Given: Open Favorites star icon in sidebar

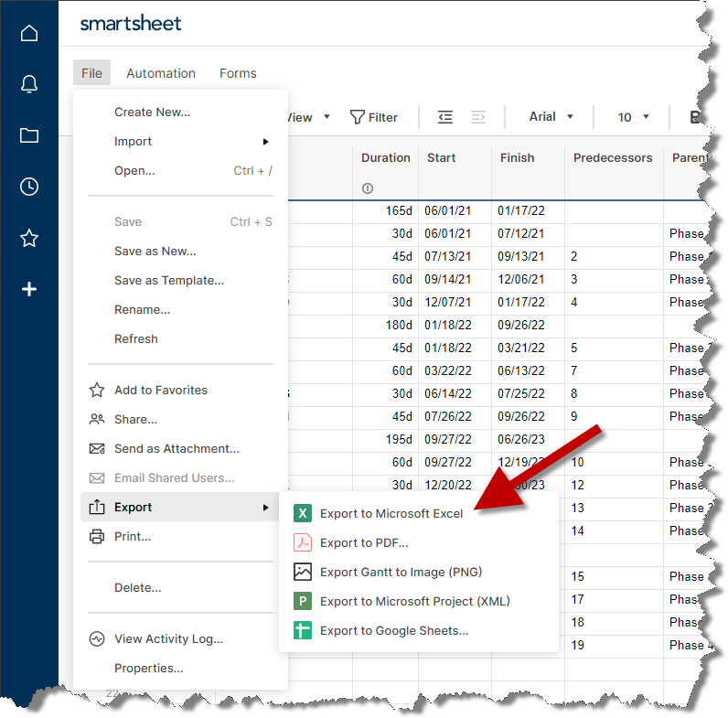Looking at the screenshot, I should (29, 238).
